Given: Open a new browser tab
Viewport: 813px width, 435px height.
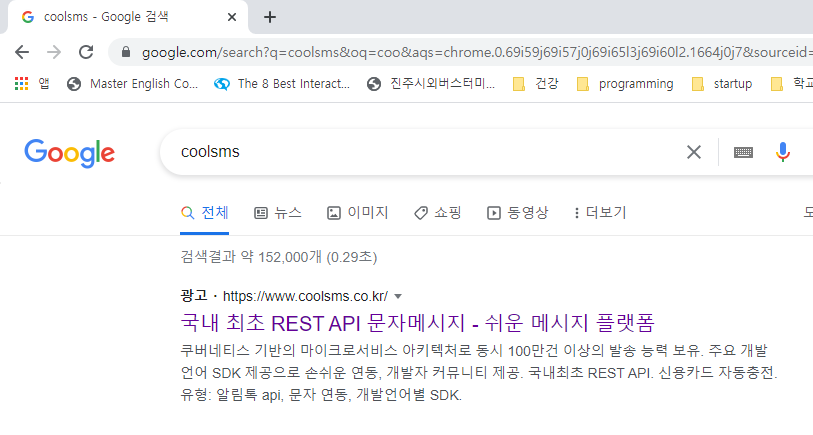Looking at the screenshot, I should (x=270, y=17).
